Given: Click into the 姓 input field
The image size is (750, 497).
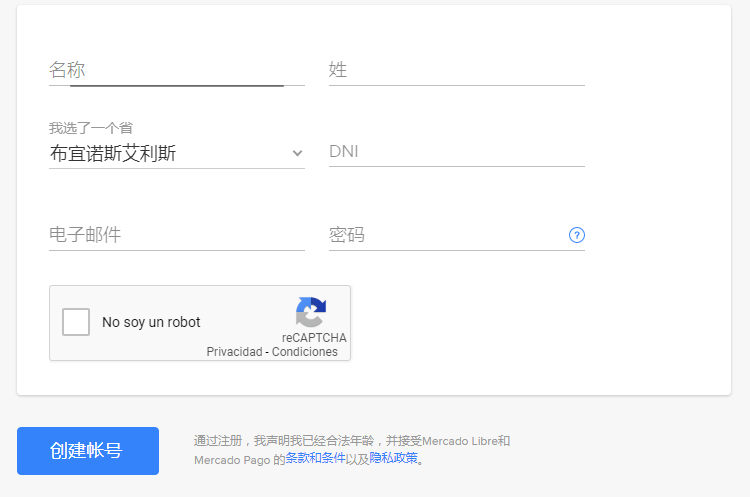Looking at the screenshot, I should [x=456, y=70].
